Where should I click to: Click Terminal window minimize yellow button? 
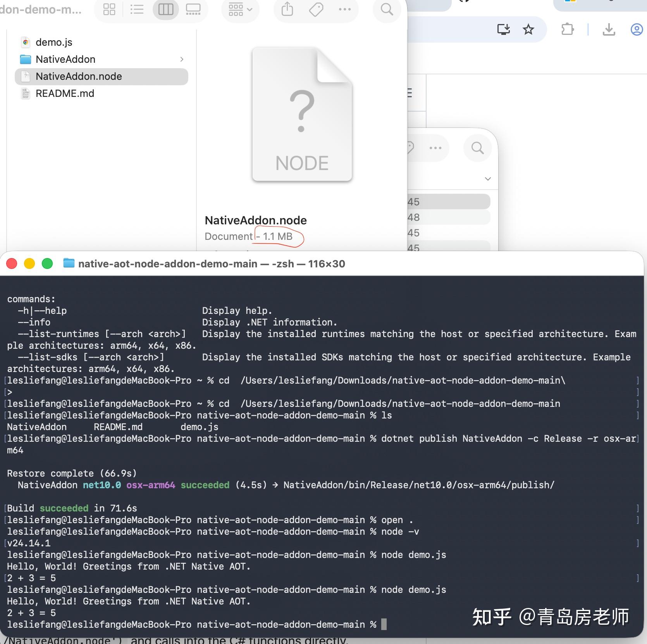coord(29,263)
